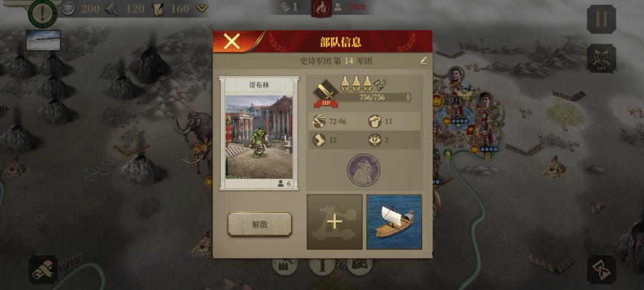Open the 哥布林 unit portrait card
Screen dimensions: 644x290
pos(259,133)
